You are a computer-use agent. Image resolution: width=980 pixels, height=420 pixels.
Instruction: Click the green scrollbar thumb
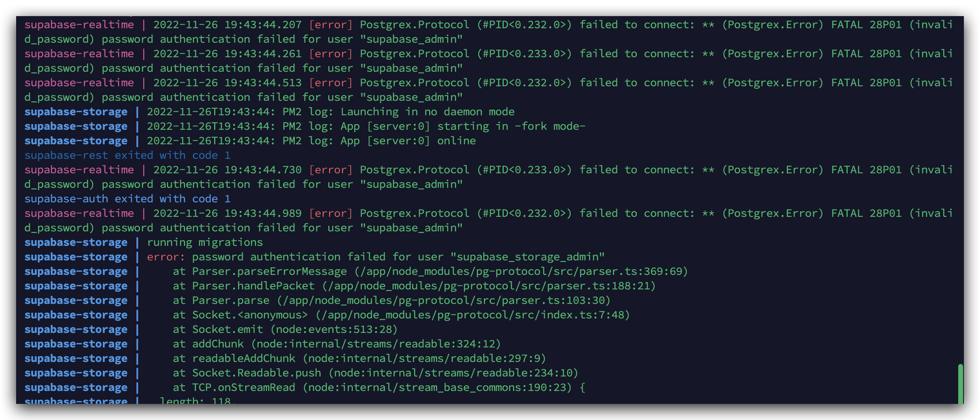(x=960, y=383)
